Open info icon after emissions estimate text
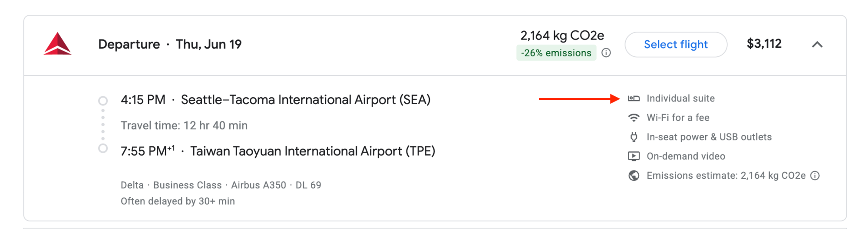 [815, 176]
